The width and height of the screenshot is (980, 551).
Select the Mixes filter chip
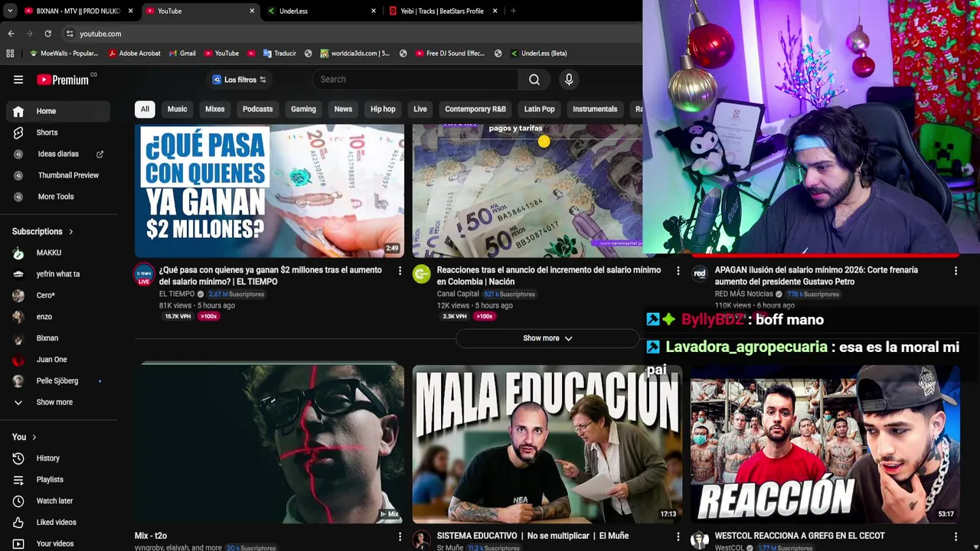pos(214,109)
